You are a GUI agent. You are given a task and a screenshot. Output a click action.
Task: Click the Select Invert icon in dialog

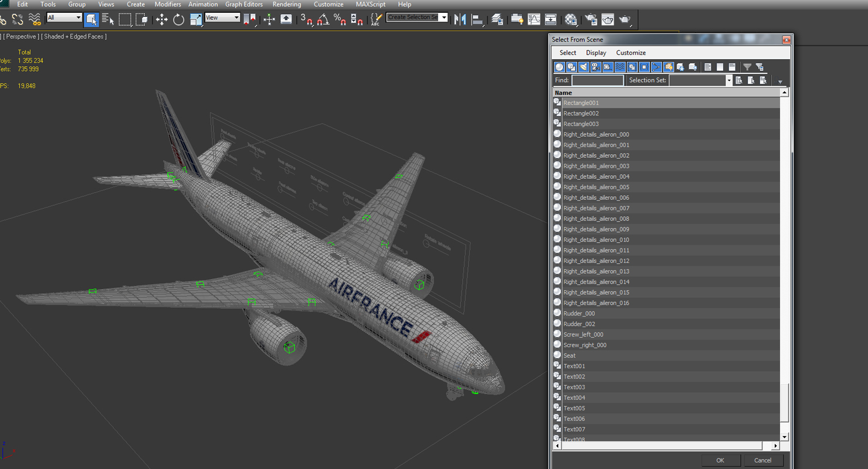click(732, 67)
